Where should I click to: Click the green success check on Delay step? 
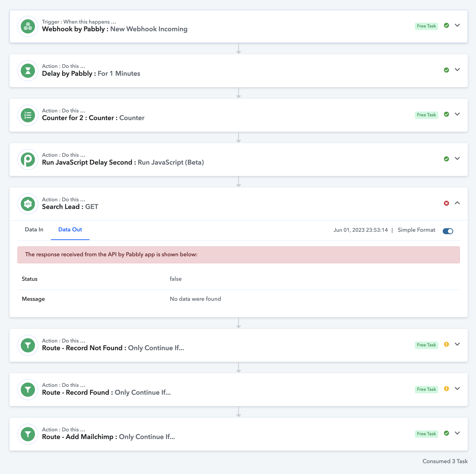point(446,70)
